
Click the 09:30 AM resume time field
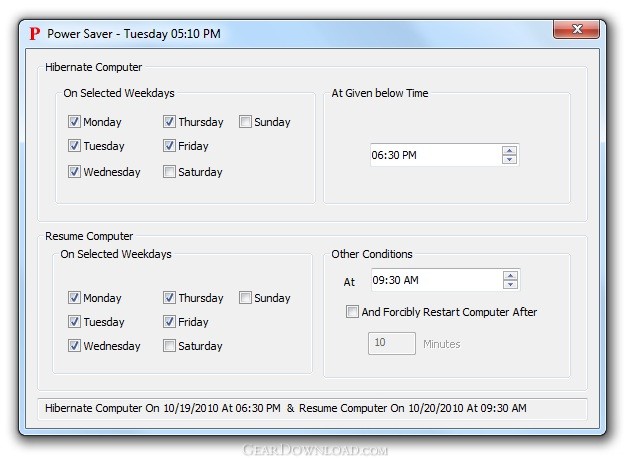point(433,281)
